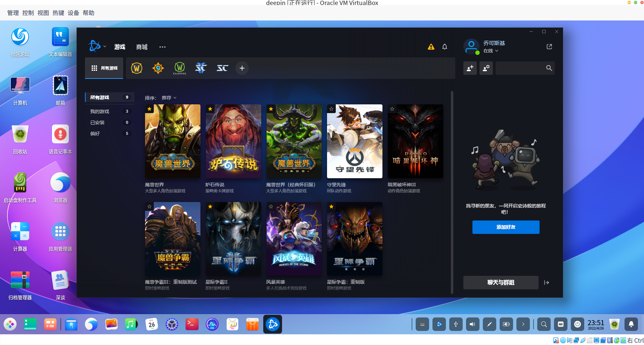The width and height of the screenshot is (644, 345).
Task: Toggle favorite star on Overwatch tile
Action: pyautogui.click(x=331, y=109)
